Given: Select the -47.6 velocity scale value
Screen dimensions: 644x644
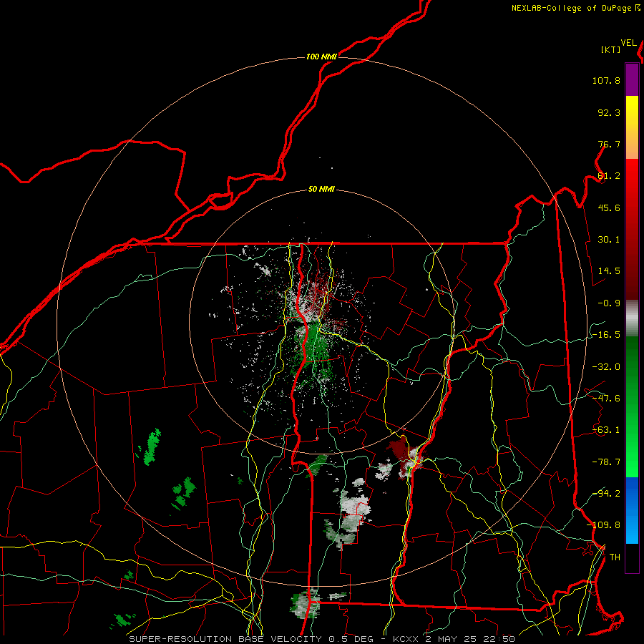Looking at the screenshot, I should [606, 399].
